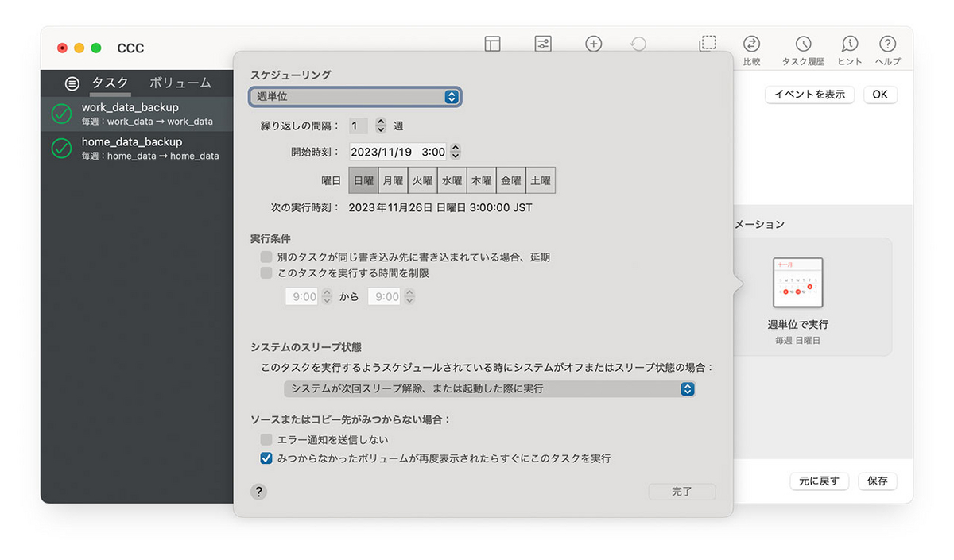Adjust the start time stepper
954x560 pixels.
[456, 151]
